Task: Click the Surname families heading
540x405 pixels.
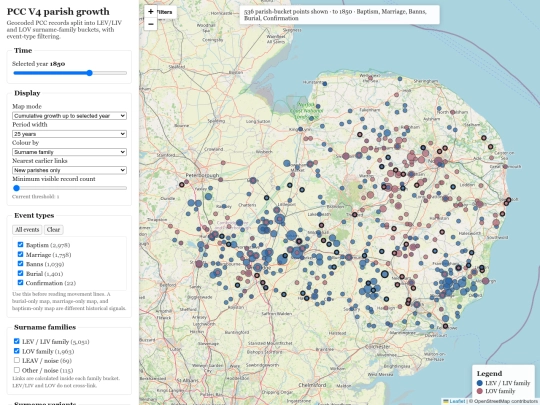Action: [45, 327]
